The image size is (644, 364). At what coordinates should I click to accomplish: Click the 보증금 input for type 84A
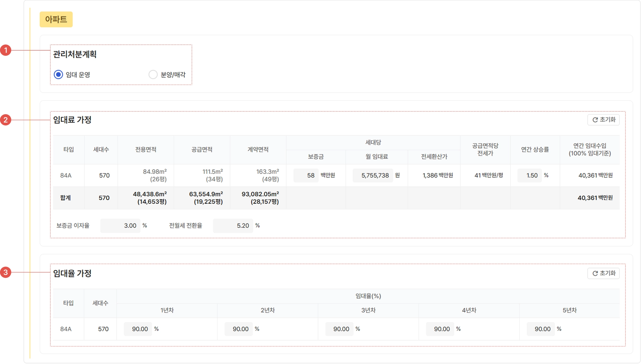[306, 175]
